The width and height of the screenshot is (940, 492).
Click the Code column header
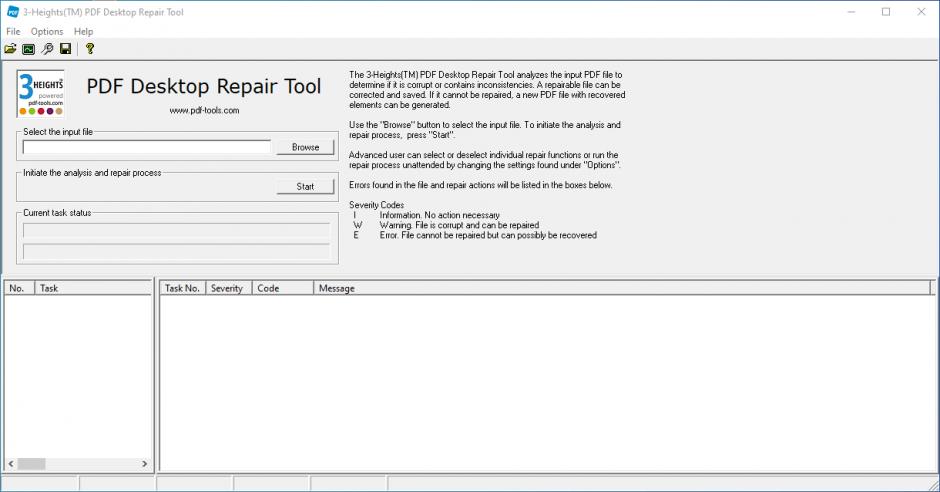point(283,288)
